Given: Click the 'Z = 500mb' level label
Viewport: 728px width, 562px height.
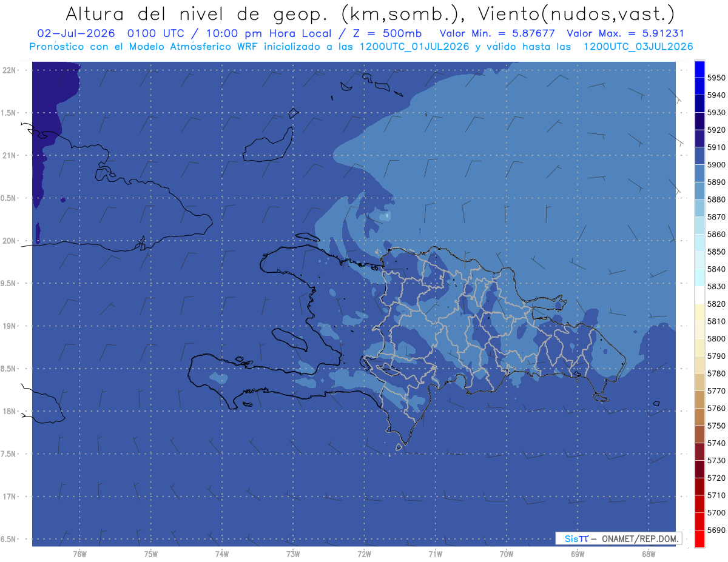Looking at the screenshot, I should pos(386,33).
